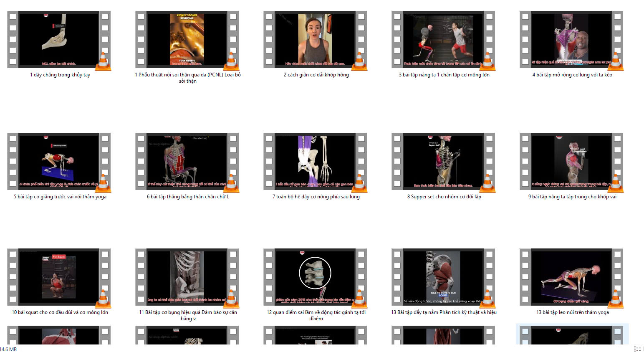644x352 pixels.
Task: Select thumbnail of '3 bài tập nâng tạ 1 chân'
Action: pos(443,40)
